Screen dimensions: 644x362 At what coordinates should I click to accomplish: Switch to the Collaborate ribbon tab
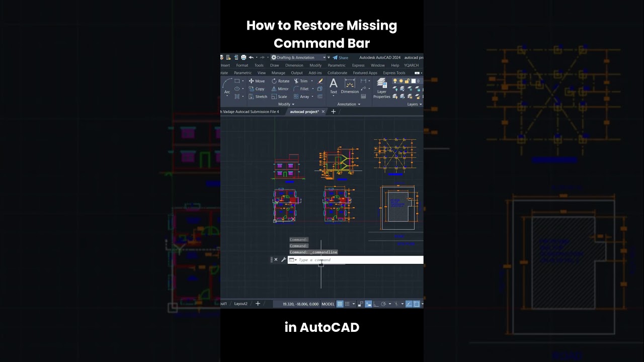point(337,73)
